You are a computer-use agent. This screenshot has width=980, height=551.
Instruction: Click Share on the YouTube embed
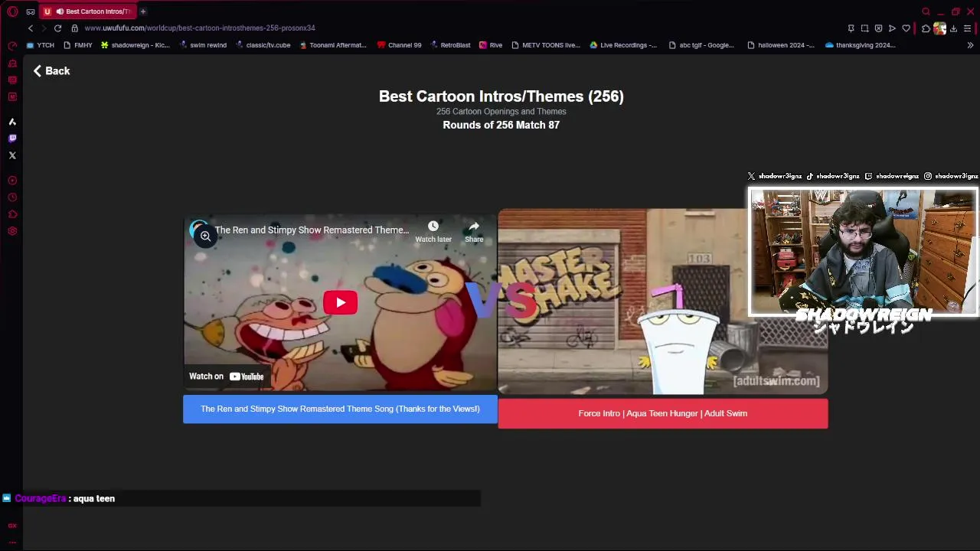[474, 231]
